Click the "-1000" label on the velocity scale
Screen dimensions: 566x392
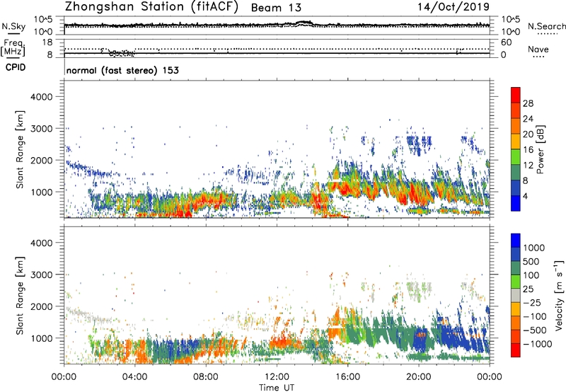click(538, 344)
